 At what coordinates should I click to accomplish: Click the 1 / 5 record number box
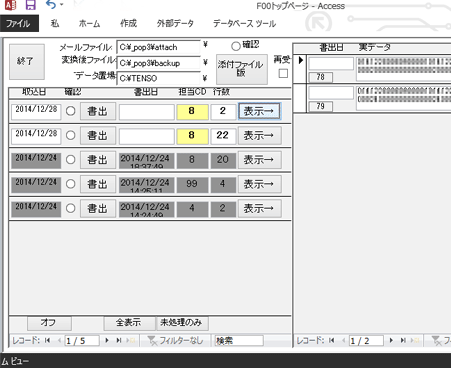pyautogui.click(x=82, y=341)
